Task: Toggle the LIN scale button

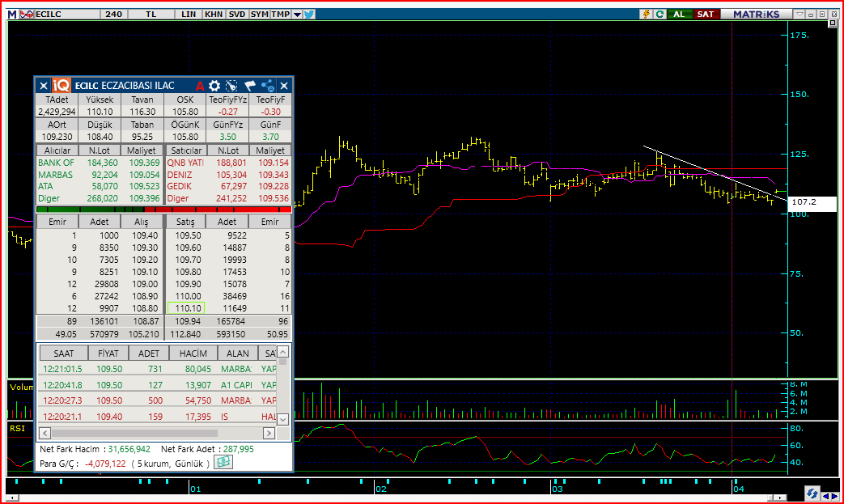Action: pyautogui.click(x=189, y=14)
